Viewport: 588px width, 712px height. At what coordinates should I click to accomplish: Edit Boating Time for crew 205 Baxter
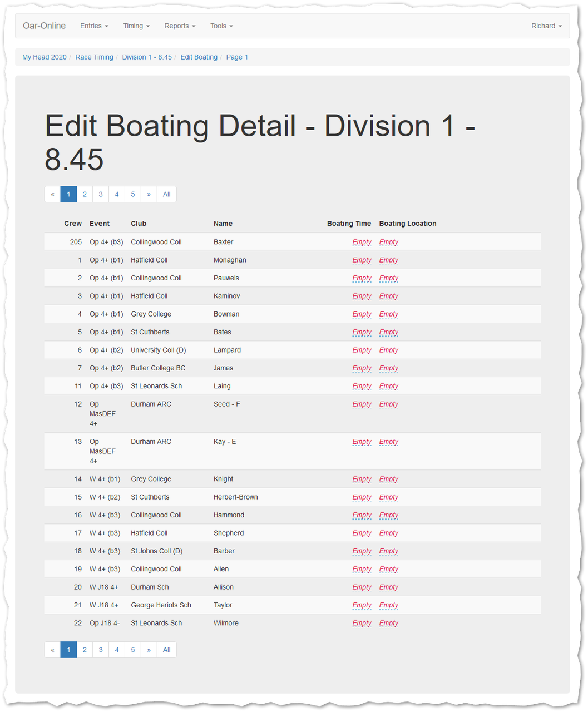[362, 242]
